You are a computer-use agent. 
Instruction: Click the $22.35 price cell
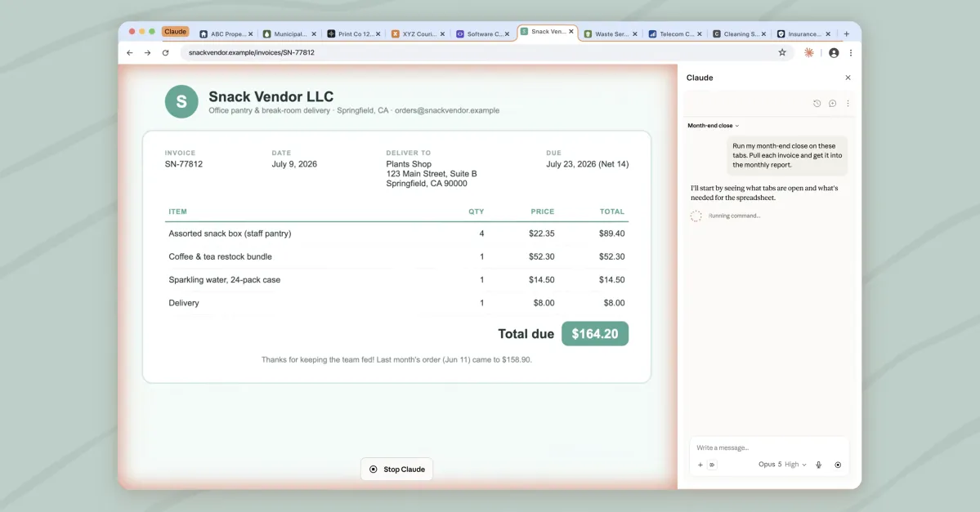pyautogui.click(x=541, y=234)
